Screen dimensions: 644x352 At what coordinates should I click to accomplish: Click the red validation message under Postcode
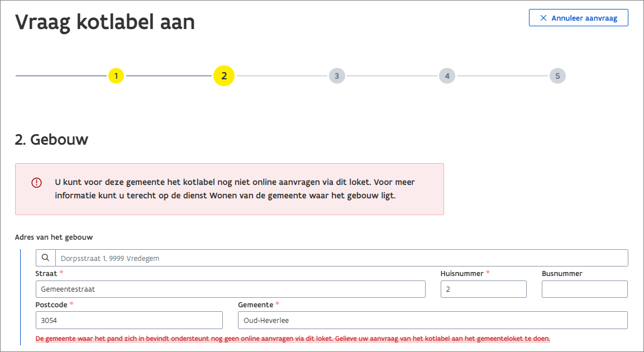point(293,339)
